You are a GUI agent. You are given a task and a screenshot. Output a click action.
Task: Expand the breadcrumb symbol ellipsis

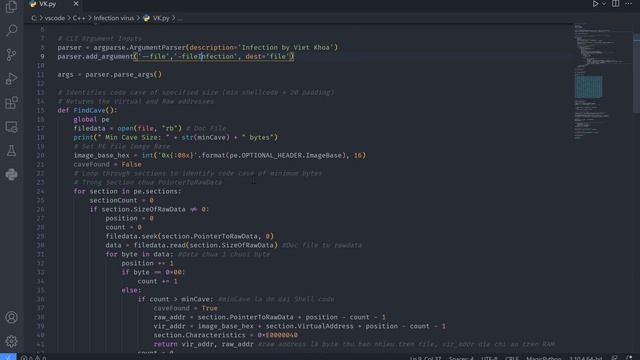180,18
